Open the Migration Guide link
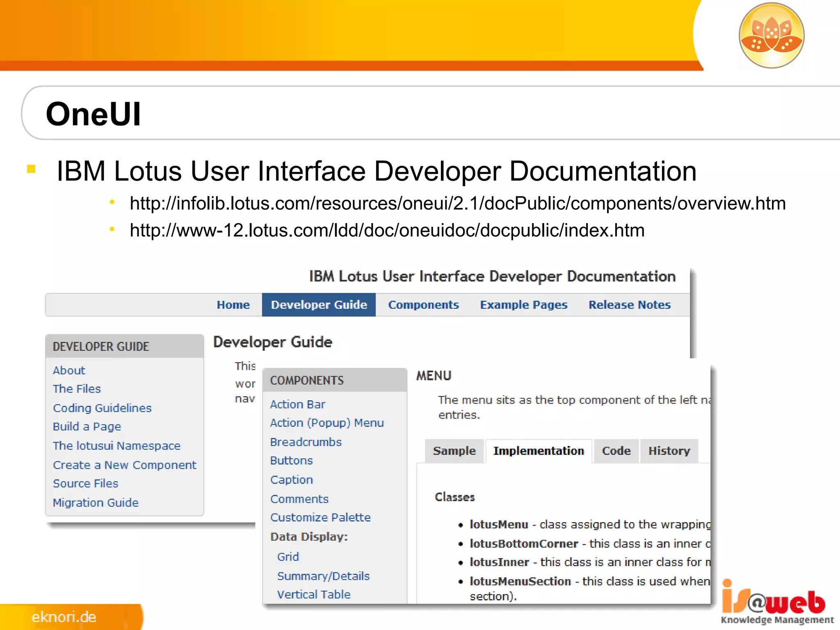840x630 pixels. click(96, 503)
